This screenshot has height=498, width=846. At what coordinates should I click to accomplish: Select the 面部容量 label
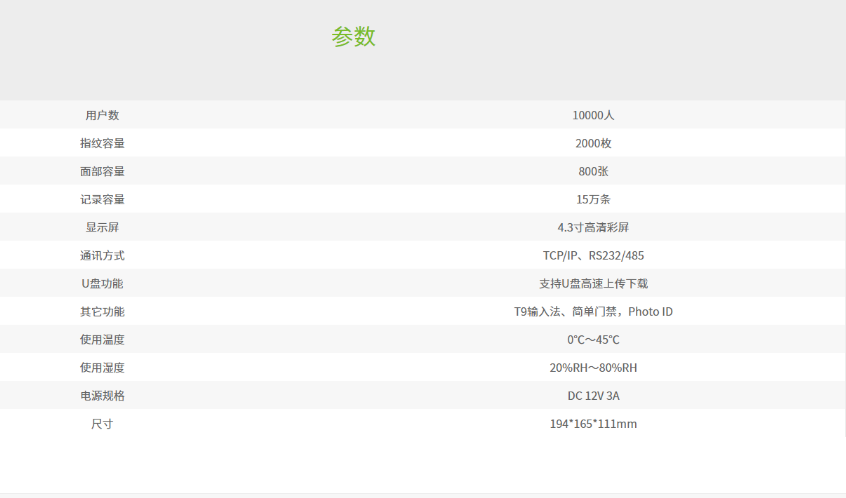click(102, 171)
